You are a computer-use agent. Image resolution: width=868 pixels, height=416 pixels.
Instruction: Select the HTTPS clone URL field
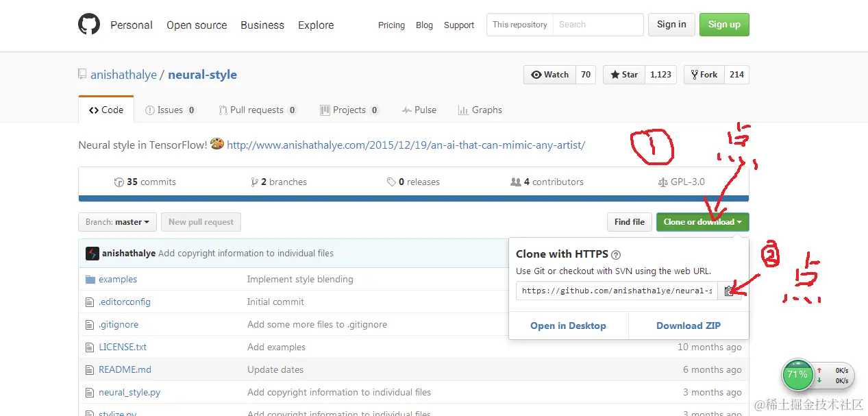[x=617, y=291]
